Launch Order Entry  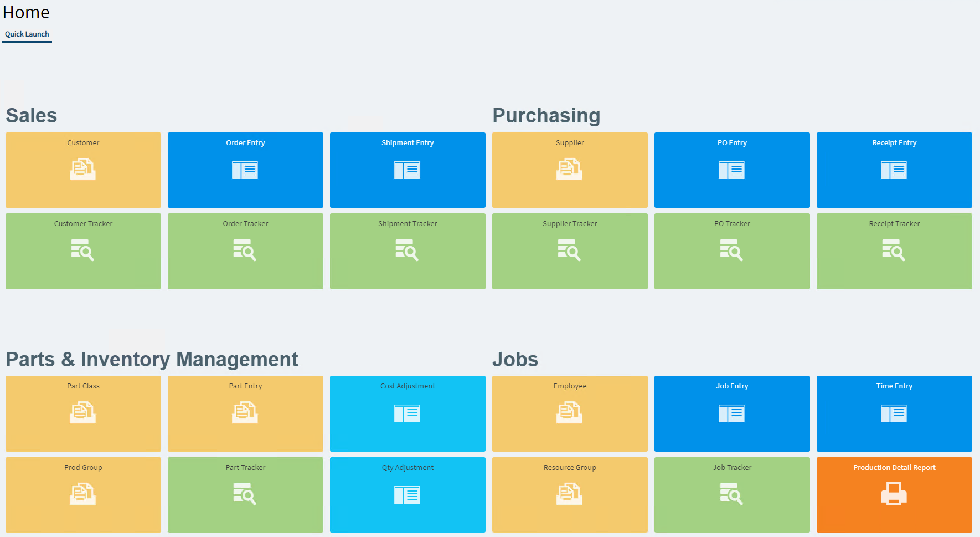pyautogui.click(x=245, y=170)
